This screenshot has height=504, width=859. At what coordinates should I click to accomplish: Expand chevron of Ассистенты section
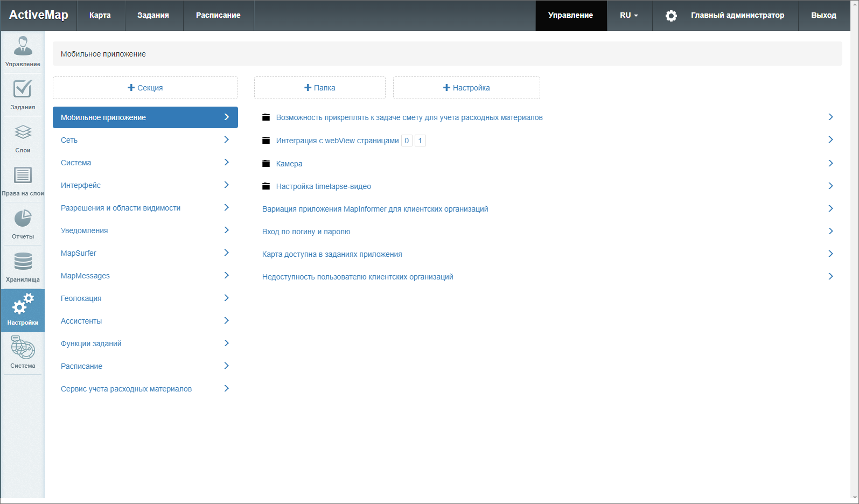tap(227, 320)
